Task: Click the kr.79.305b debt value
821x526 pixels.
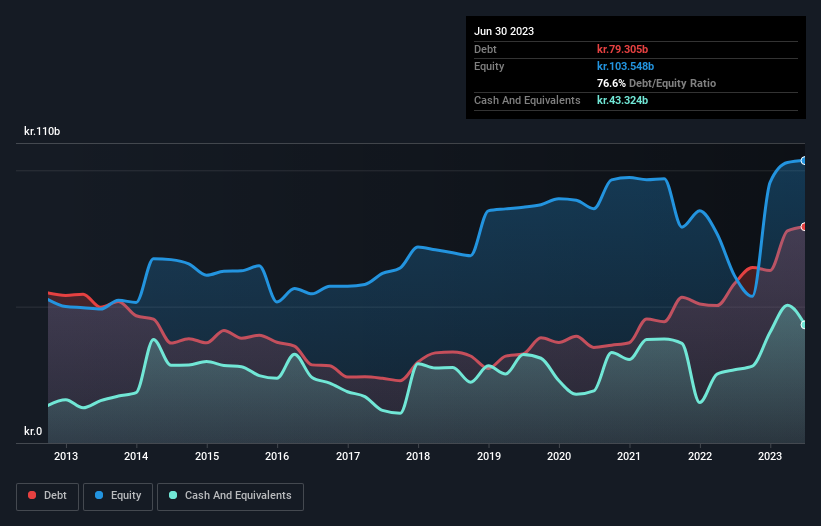Action: click(622, 49)
